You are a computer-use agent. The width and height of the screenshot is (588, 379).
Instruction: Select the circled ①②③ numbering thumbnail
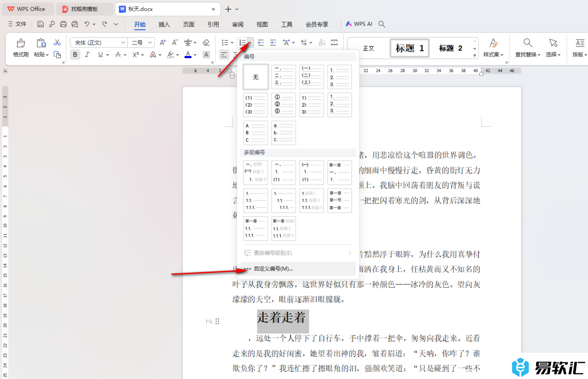pos(283,105)
